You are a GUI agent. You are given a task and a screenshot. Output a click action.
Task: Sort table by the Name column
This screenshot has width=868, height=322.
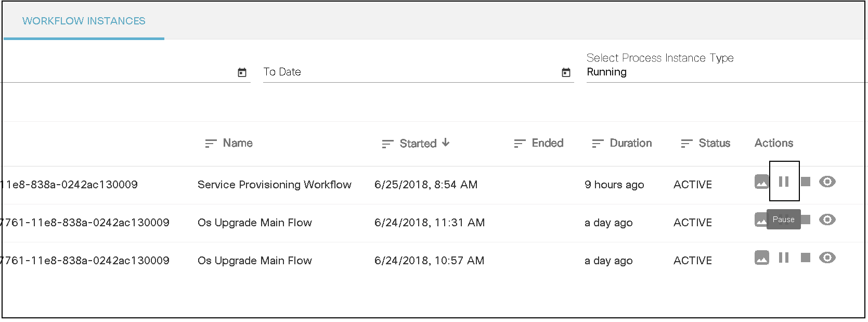point(238,143)
